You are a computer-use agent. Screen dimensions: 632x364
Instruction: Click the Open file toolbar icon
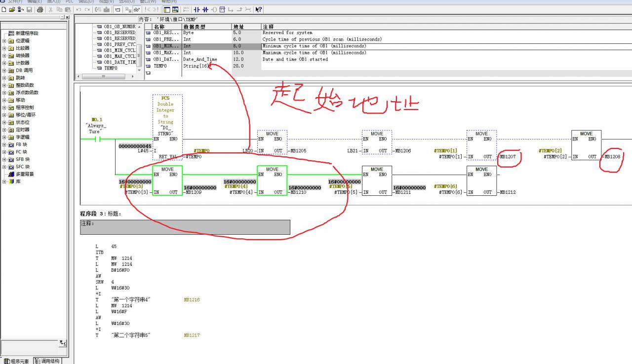pos(12,10)
